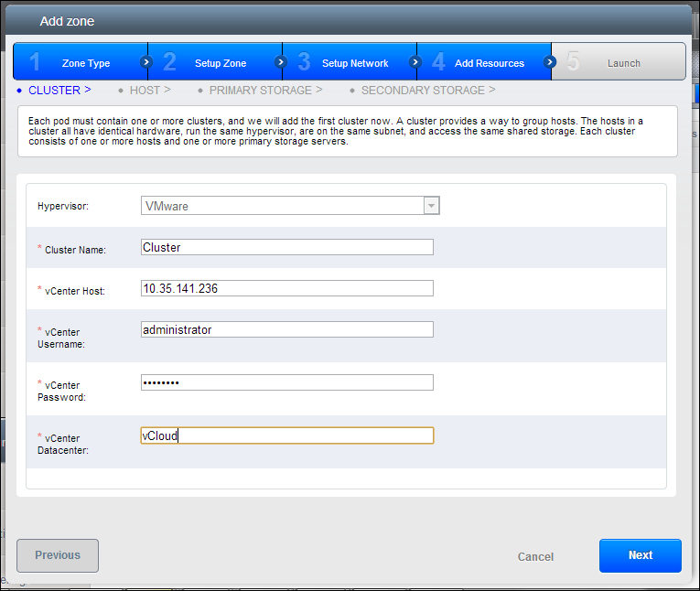The height and width of the screenshot is (591, 700).
Task: Open the Hypervisor dropdown arrow
Action: click(431, 206)
